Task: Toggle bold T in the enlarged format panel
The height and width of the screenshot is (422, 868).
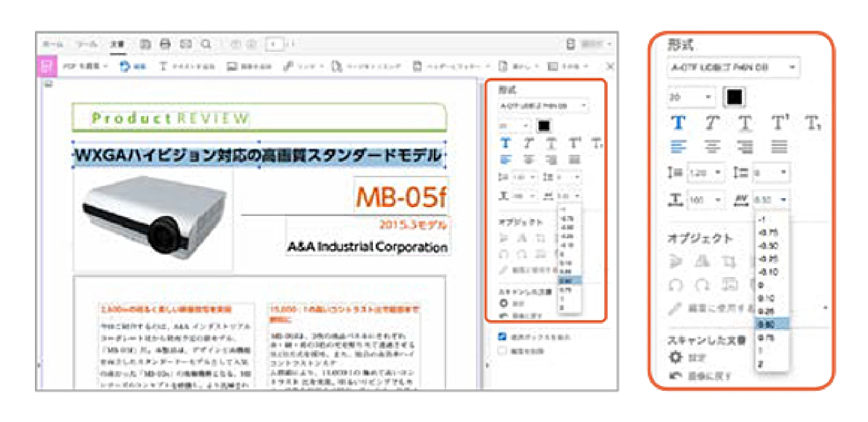Action: point(678,123)
